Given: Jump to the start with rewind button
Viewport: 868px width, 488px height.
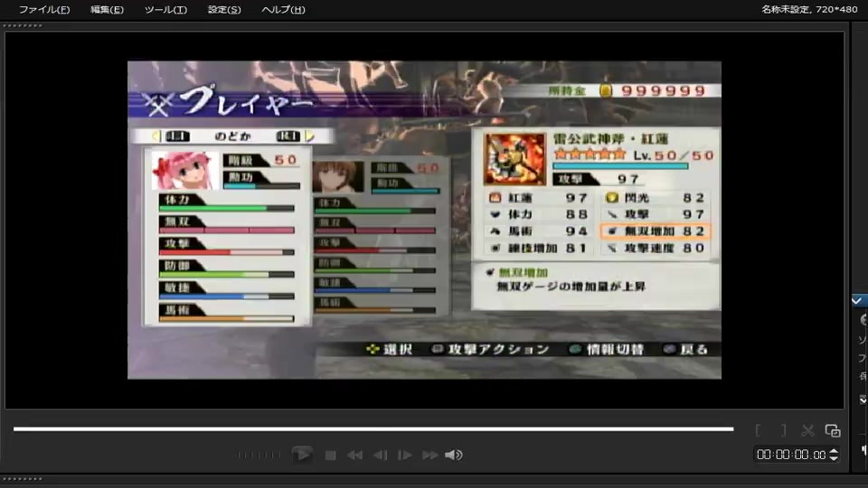Looking at the screenshot, I should point(354,455).
